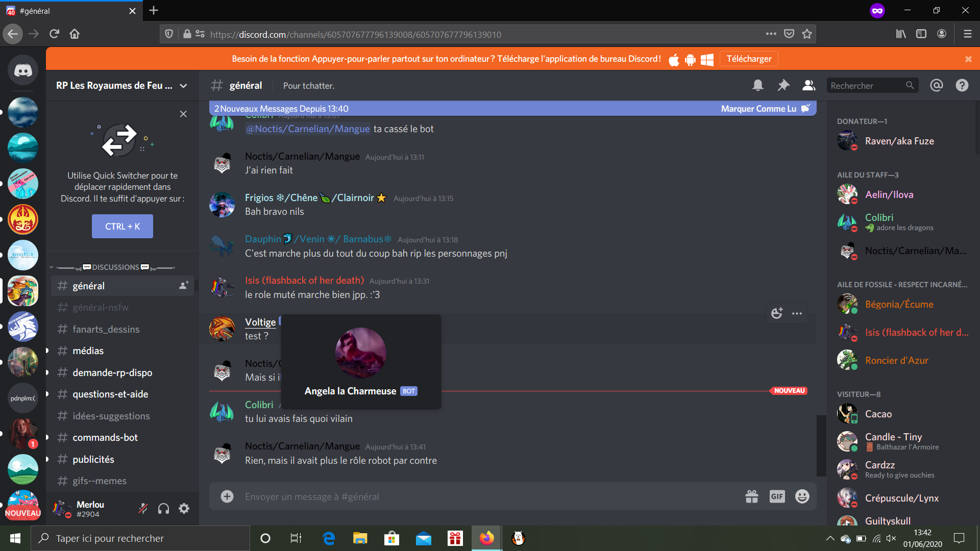Image resolution: width=980 pixels, height=551 pixels.
Task: Toggle microphone mute
Action: pyautogui.click(x=143, y=508)
